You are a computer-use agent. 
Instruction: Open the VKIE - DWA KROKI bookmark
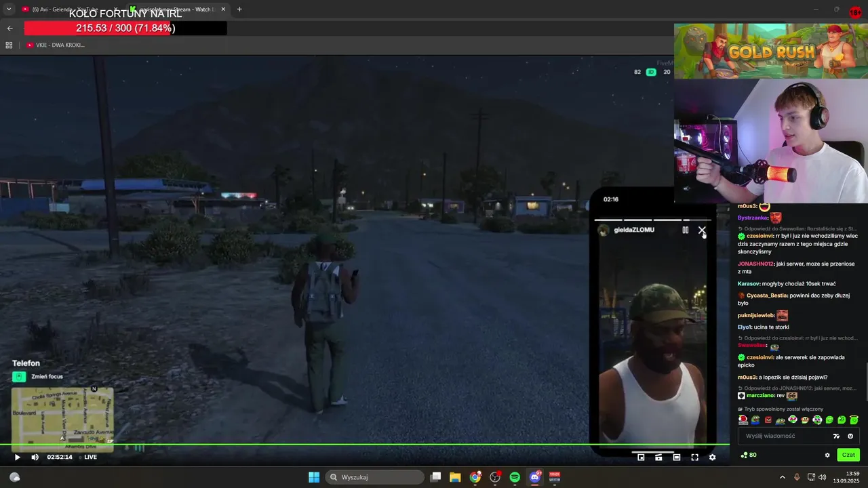point(56,45)
